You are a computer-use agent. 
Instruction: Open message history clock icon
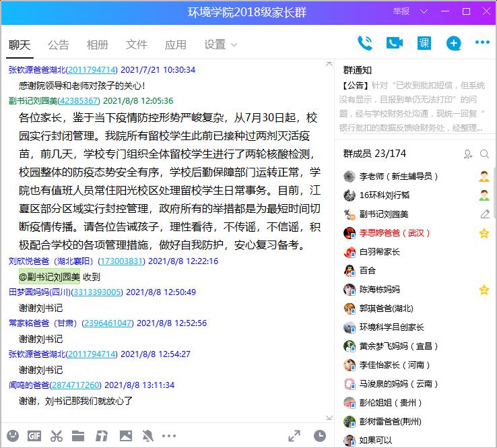[319, 436]
